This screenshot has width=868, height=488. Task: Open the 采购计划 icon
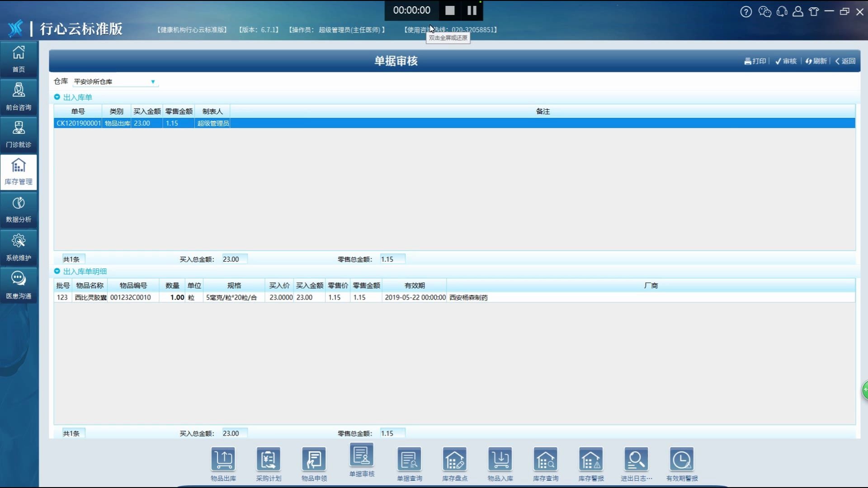point(269,460)
